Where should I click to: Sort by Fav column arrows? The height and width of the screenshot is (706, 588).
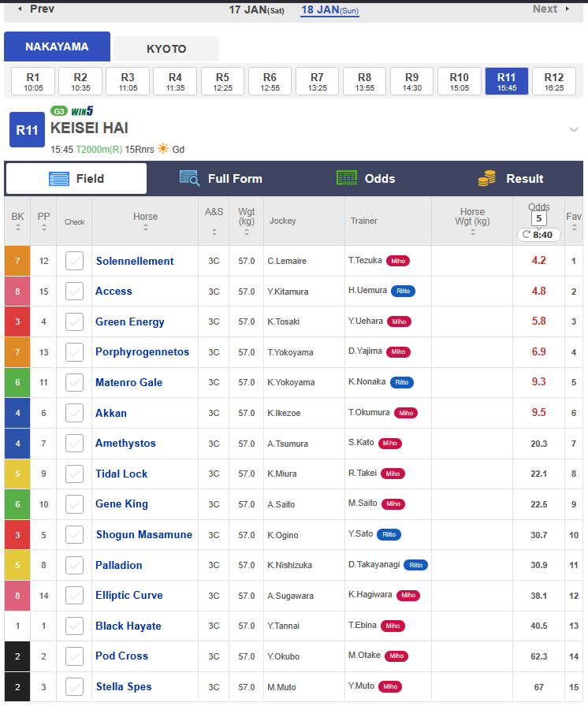point(574,228)
